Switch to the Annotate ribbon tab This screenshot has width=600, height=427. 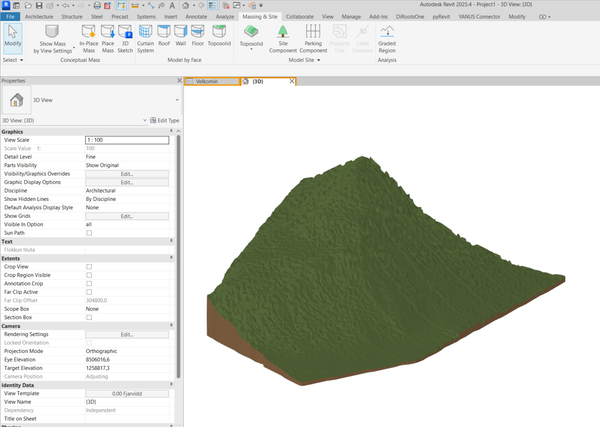[196, 17]
